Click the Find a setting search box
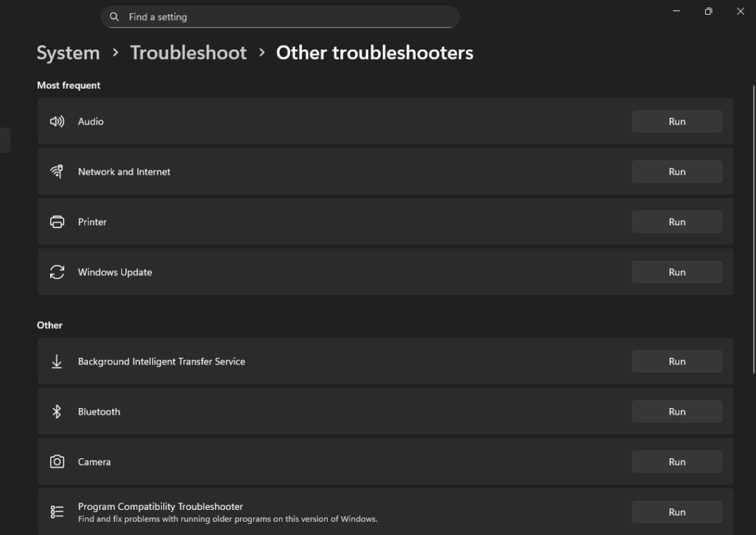 click(281, 16)
